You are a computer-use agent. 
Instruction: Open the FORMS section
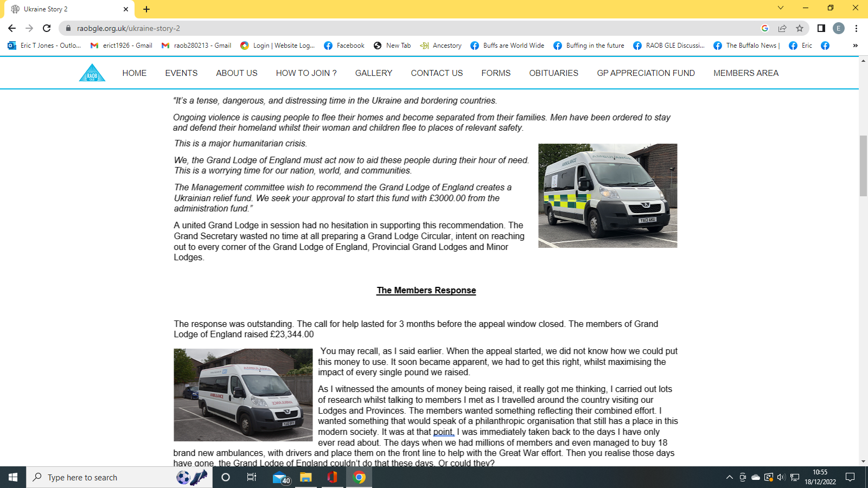click(496, 73)
